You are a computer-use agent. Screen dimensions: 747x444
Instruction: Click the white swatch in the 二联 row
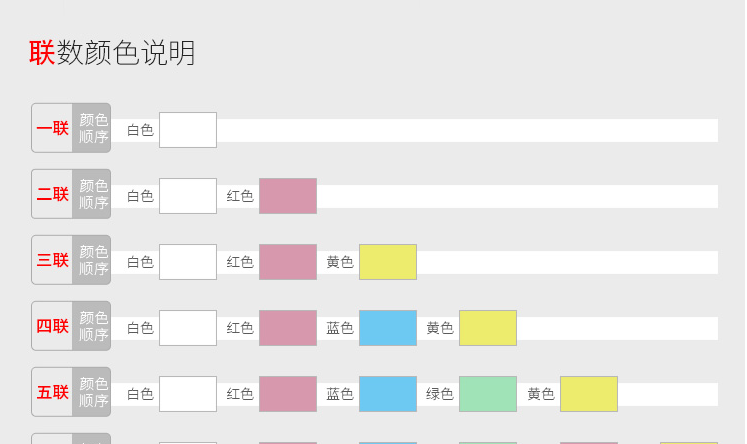(188, 196)
